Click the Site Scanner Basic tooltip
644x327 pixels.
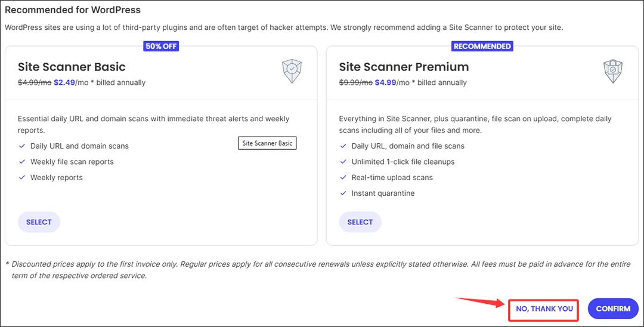click(x=267, y=143)
